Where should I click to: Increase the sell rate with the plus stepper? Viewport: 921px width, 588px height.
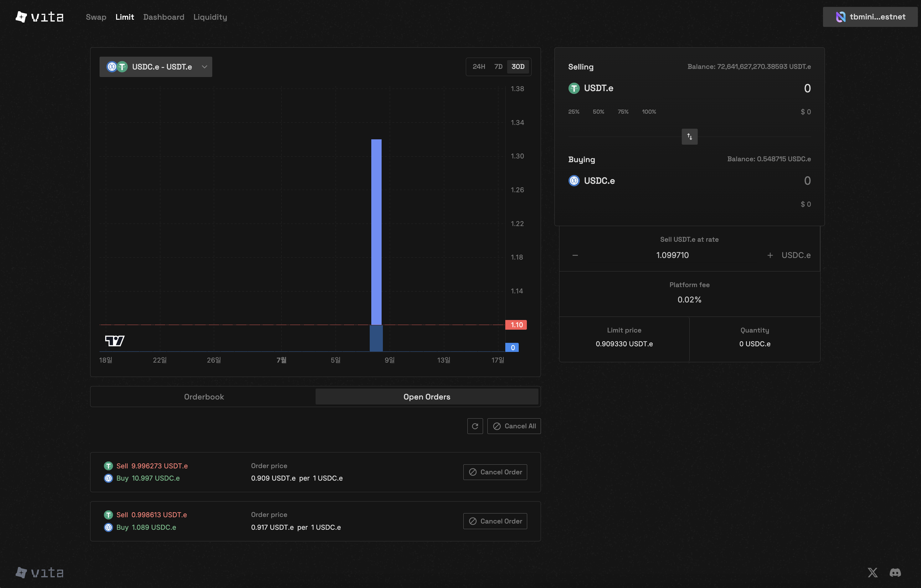[770, 255]
